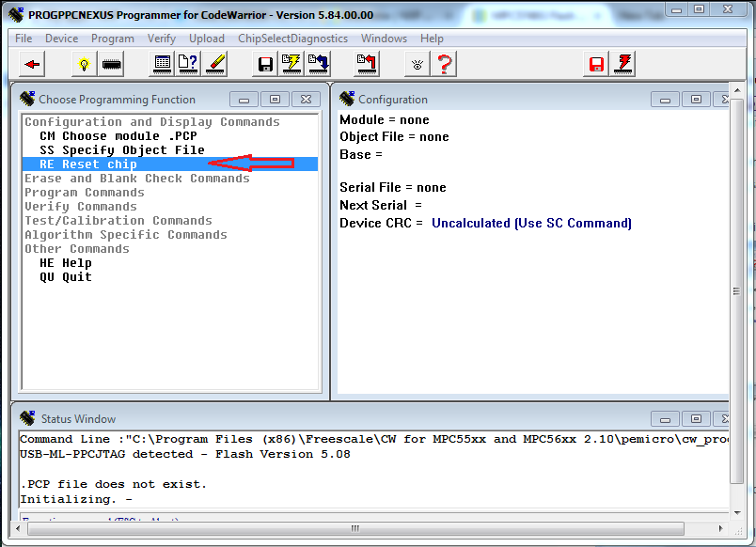The height and width of the screenshot is (547, 756).
Task: Click the blue arrows verify icon
Action: tap(318, 64)
